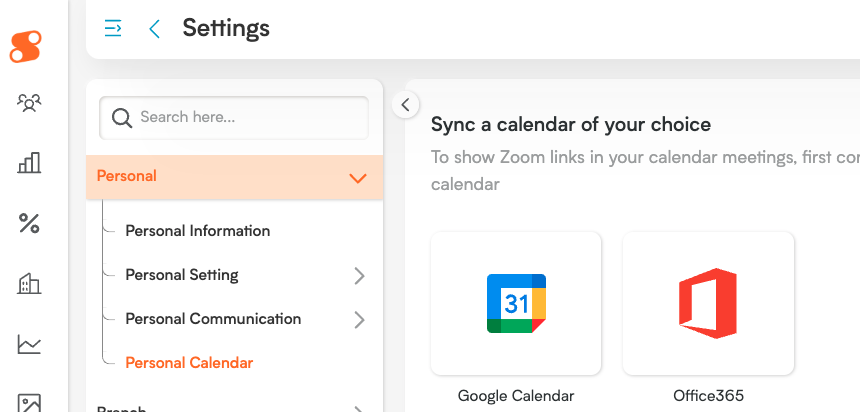The width and height of the screenshot is (860, 412).
Task: Click the orange app logo icon
Action: click(x=28, y=45)
